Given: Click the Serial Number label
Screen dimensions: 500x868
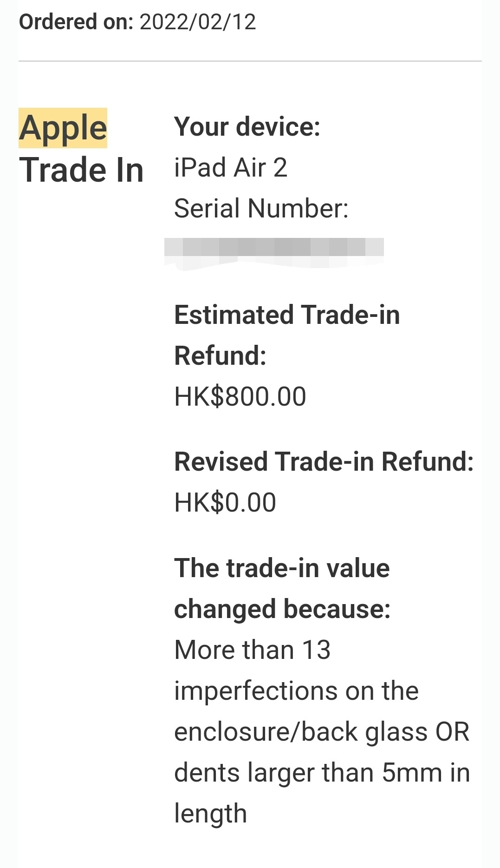Looking at the screenshot, I should coord(261,208).
